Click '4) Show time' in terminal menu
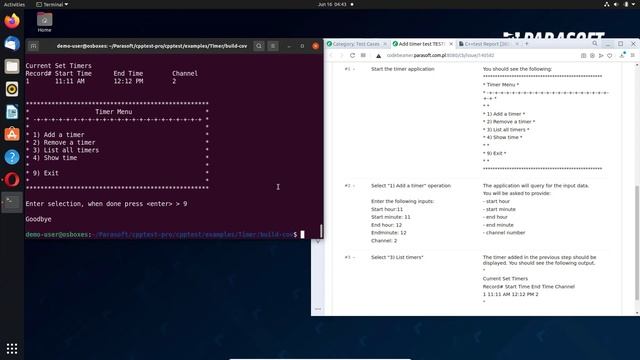 [55, 158]
